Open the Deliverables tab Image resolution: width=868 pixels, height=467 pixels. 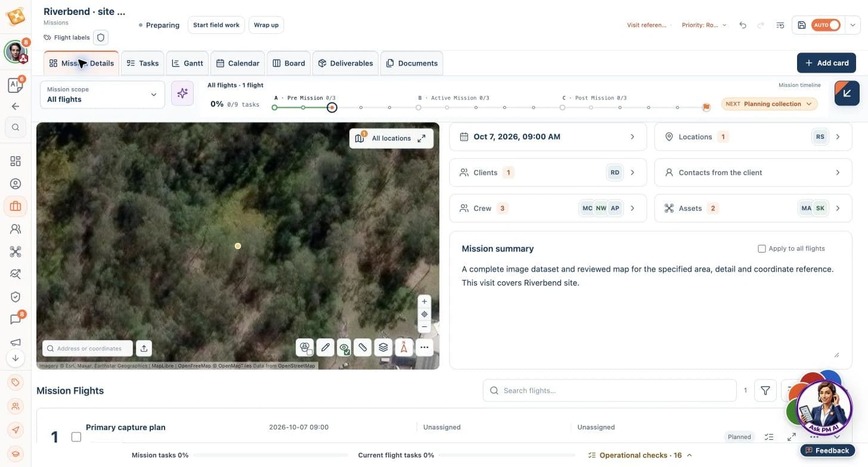click(x=345, y=63)
